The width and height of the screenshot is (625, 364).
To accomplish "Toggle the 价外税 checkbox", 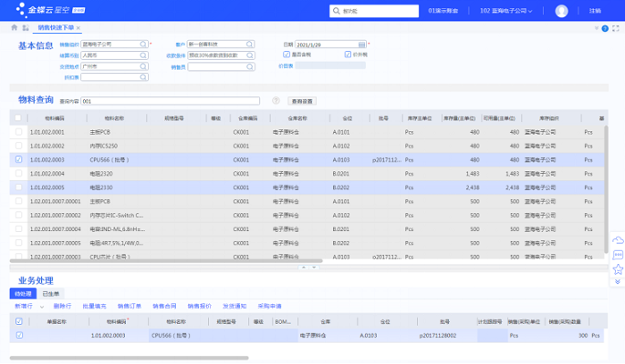I will click(347, 54).
